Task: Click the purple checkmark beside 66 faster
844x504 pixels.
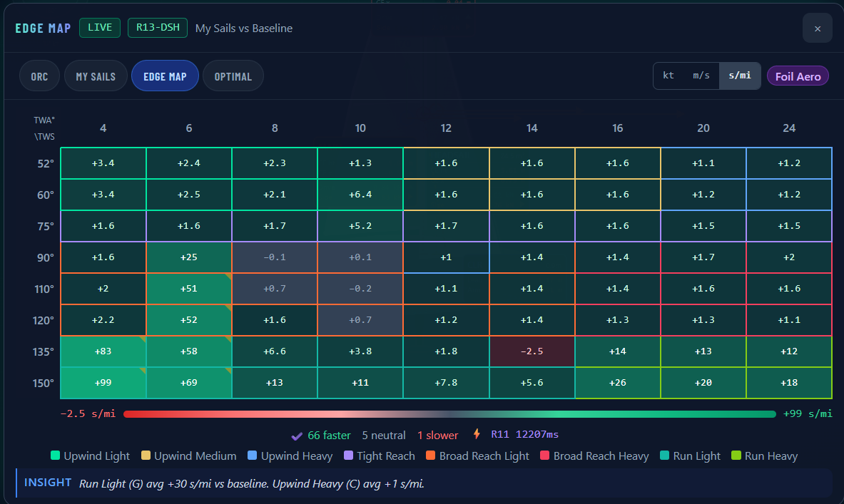Action: coord(297,436)
